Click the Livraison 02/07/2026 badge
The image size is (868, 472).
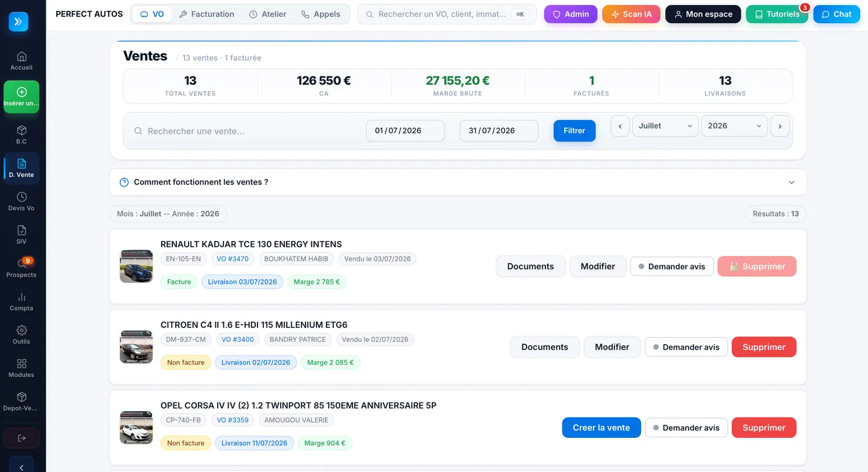tap(256, 363)
